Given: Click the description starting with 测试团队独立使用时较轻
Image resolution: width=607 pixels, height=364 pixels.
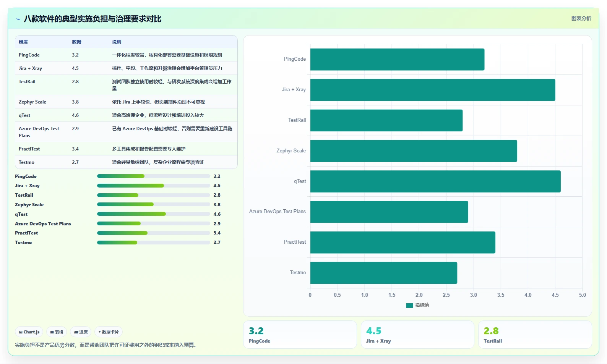Looking at the screenshot, I should (172, 85).
